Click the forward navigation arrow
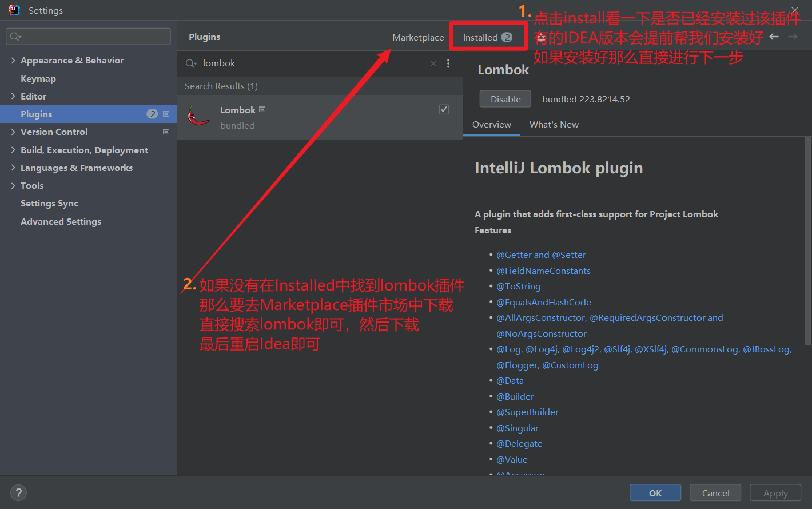812x509 pixels. pyautogui.click(x=793, y=36)
